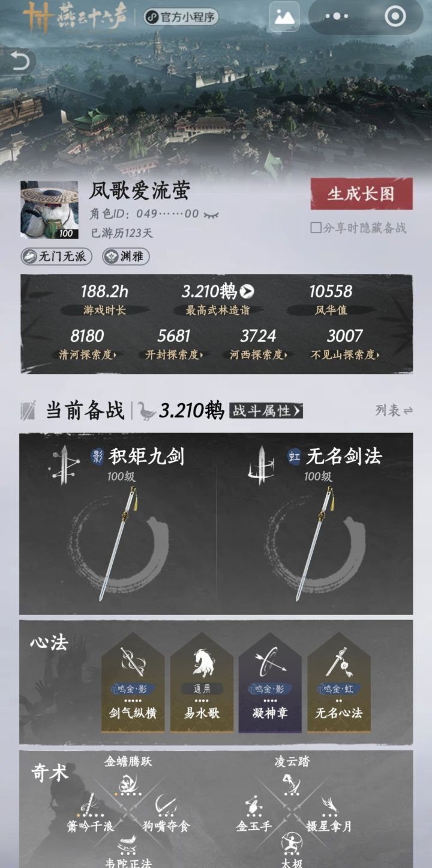Expand 战斗属性 combat attributes
Screen dimensions: 432x868
tap(266, 410)
